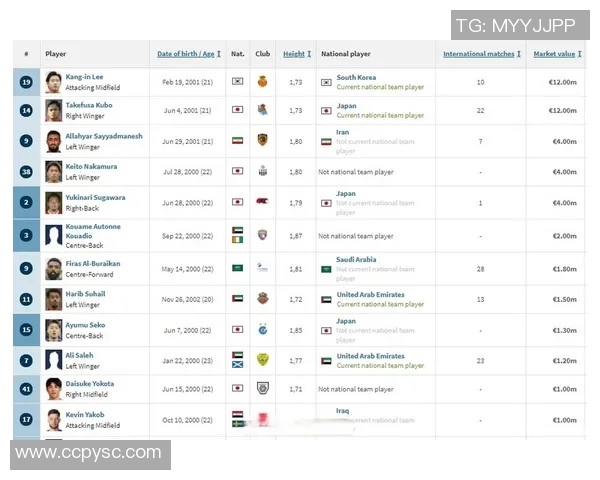Image resolution: width=600 pixels, height=480 pixels.
Task: Click Daisuke Yokota's club crest icon
Action: (x=262, y=389)
